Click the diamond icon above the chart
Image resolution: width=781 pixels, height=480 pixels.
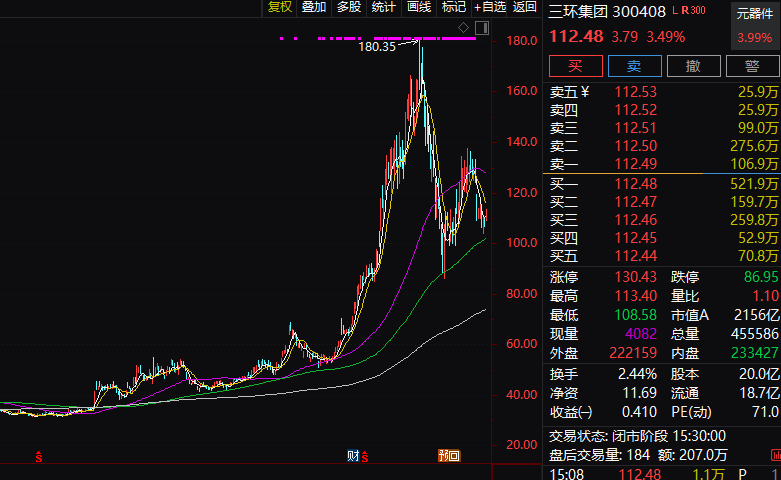(x=463, y=27)
